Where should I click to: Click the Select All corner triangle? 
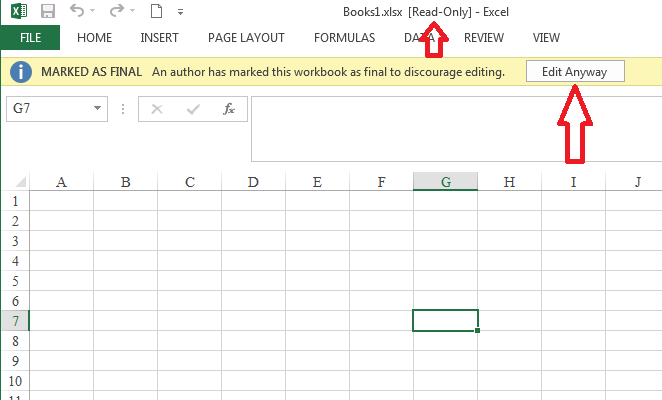click(x=20, y=182)
